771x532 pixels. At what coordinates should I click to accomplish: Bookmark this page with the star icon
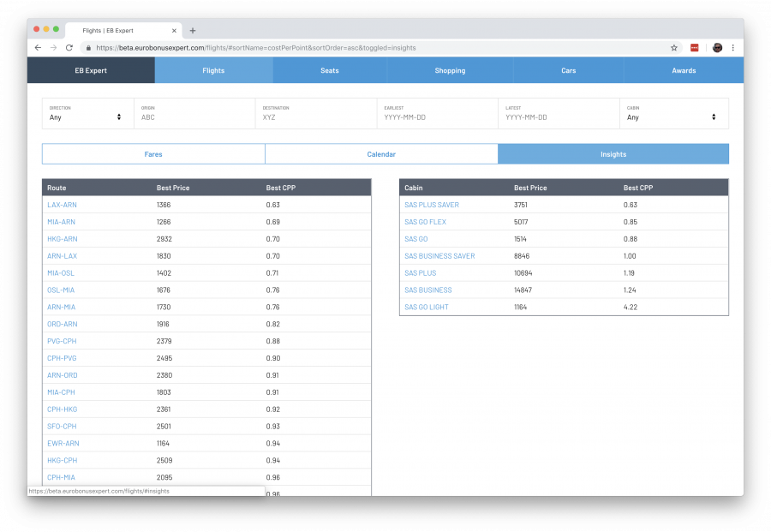click(x=674, y=48)
